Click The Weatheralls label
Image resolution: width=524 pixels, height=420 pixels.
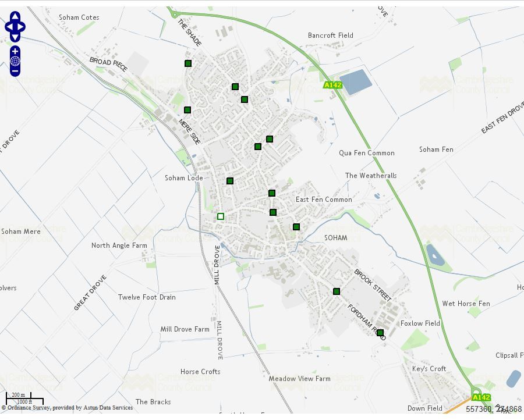tap(371, 176)
